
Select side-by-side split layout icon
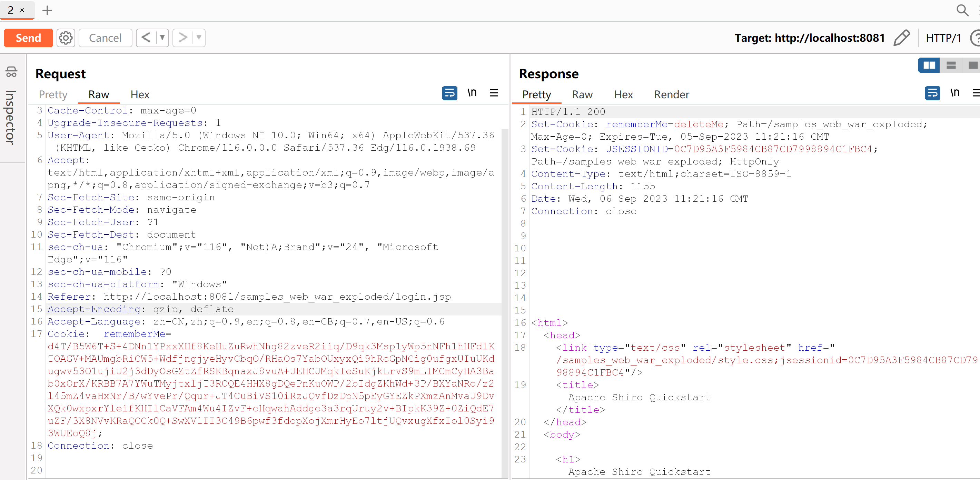click(929, 66)
